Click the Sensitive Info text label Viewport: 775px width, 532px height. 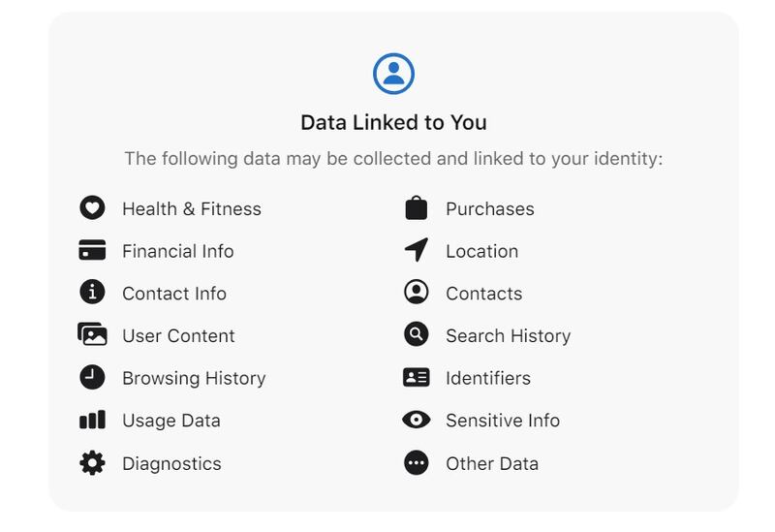503,421
